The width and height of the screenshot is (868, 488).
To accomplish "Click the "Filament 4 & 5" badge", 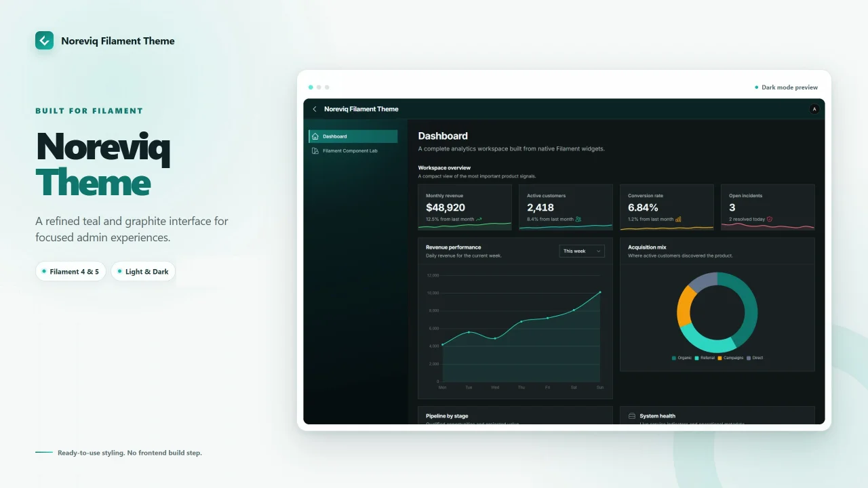I will click(x=71, y=272).
